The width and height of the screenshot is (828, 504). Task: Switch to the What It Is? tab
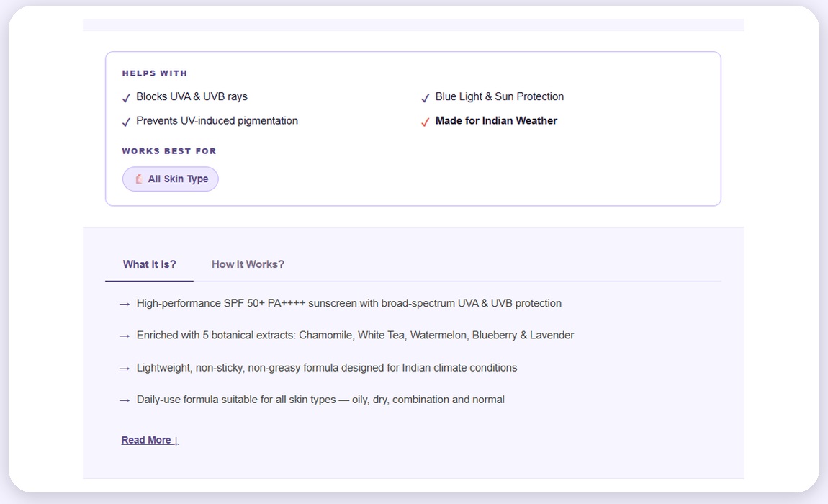150,264
